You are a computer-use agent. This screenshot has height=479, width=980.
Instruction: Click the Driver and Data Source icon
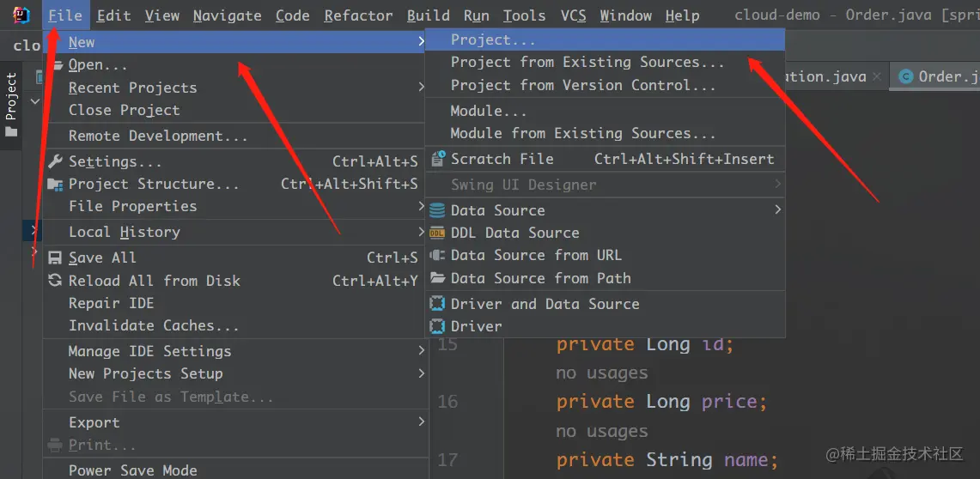tap(437, 304)
